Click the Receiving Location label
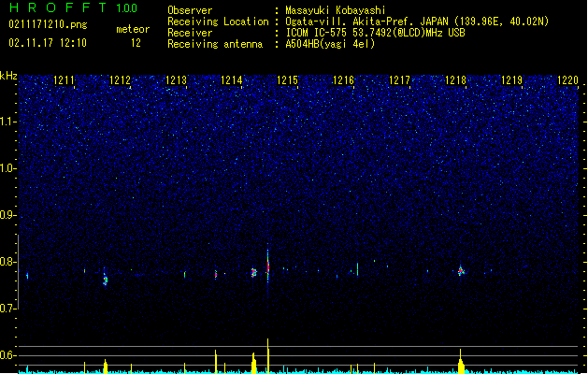Viewport: 588px width, 374px height. 218,22
